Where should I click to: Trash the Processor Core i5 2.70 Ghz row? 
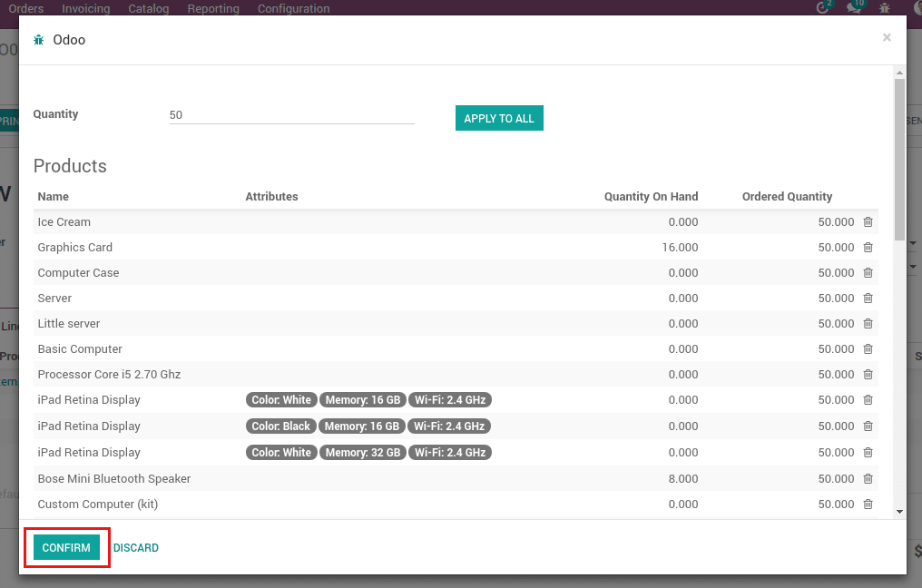[x=868, y=374]
